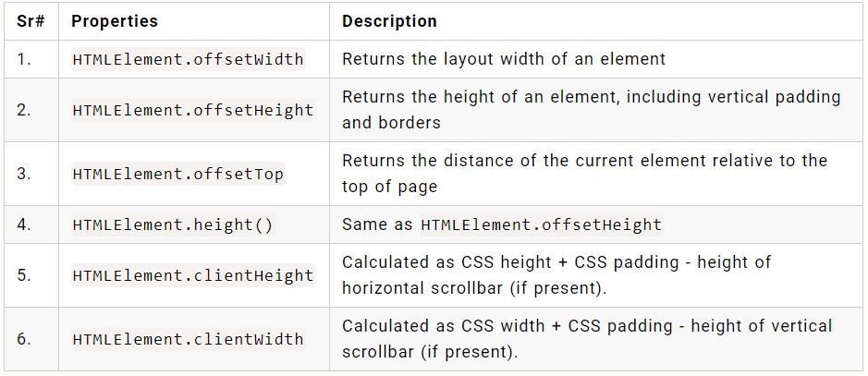Click the HTMLElement.offsetHeight property cell
The image size is (868, 376).
pos(193,111)
